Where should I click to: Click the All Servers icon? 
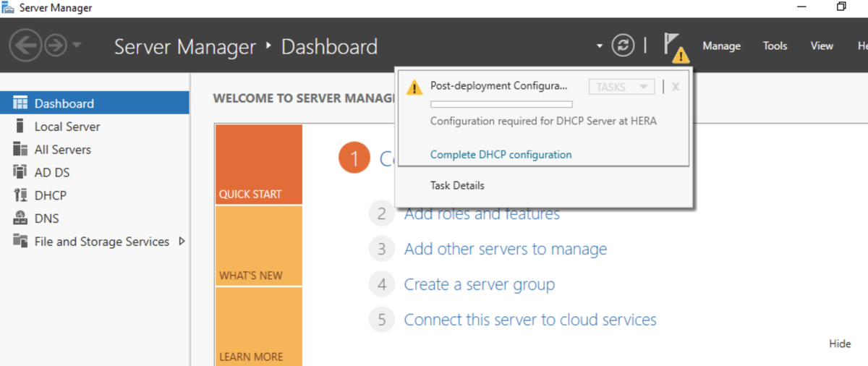point(20,149)
